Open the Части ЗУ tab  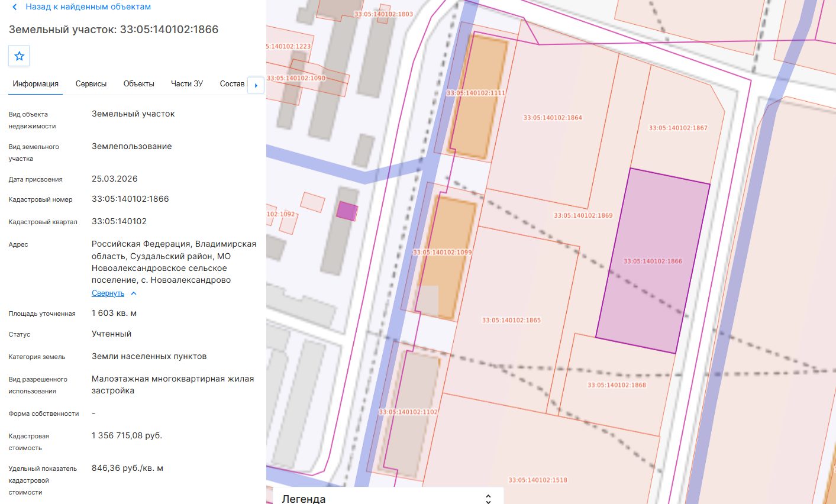[187, 84]
